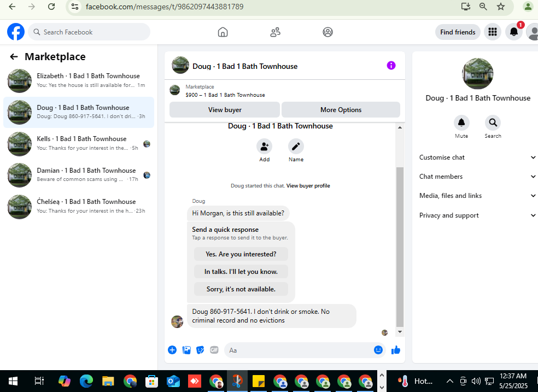Attach a photo using the image icon
Image resolution: width=538 pixels, height=392 pixels.
point(186,350)
